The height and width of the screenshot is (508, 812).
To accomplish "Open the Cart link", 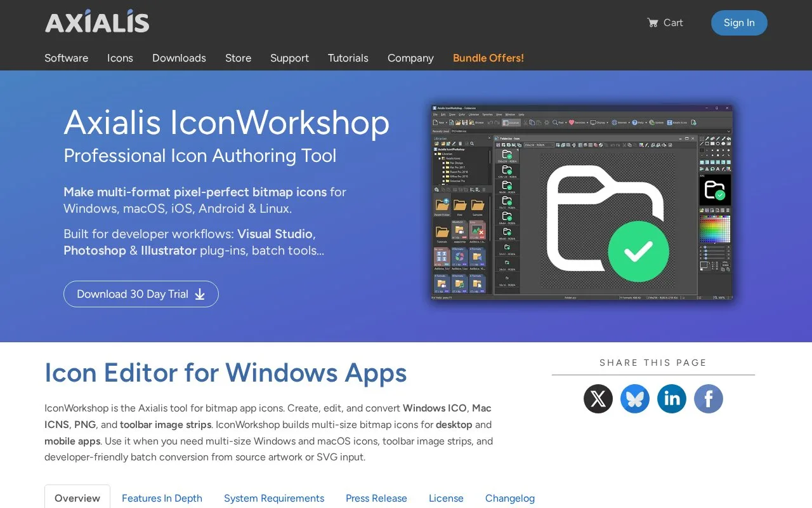I will coord(665,23).
